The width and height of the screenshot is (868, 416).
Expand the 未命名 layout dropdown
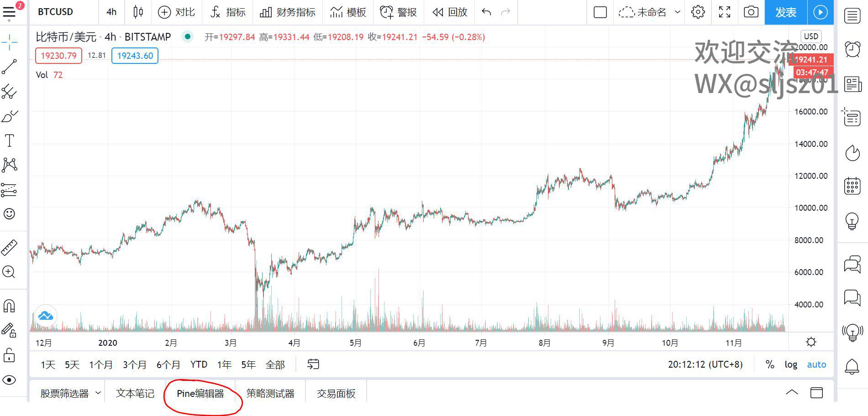pyautogui.click(x=678, y=12)
